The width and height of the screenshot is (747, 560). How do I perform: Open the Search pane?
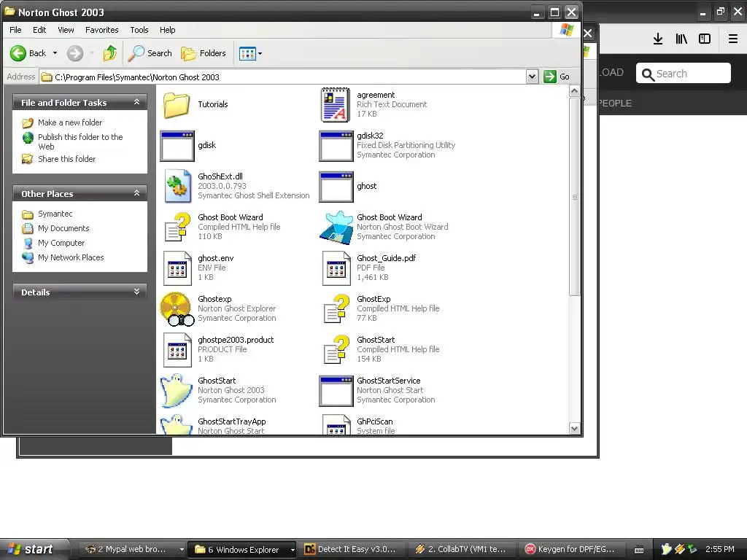[150, 53]
